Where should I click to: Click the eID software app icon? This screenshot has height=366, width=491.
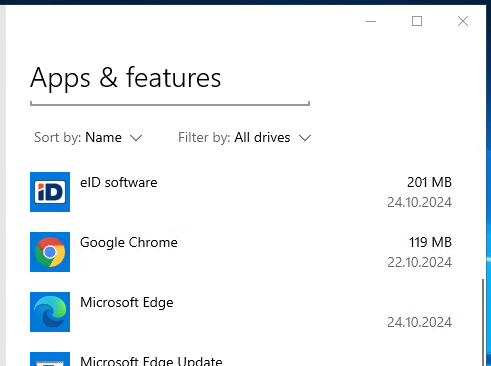point(50,192)
